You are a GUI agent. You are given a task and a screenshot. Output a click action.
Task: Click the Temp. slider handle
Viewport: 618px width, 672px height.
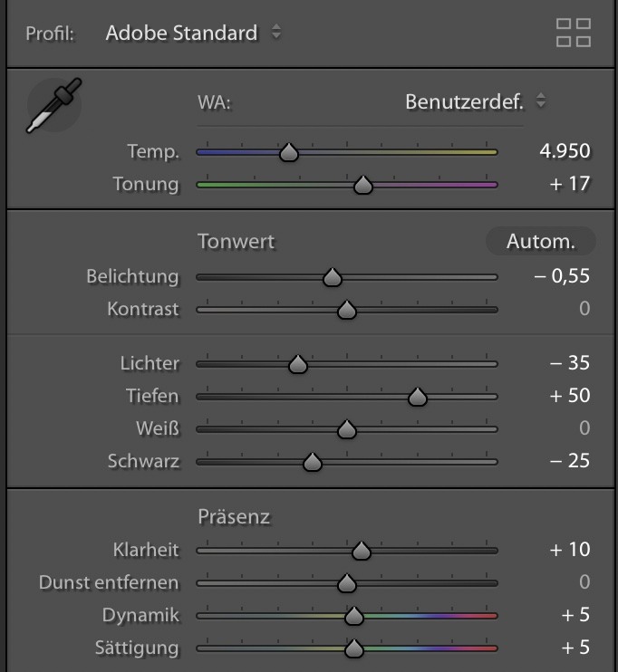tap(289, 152)
